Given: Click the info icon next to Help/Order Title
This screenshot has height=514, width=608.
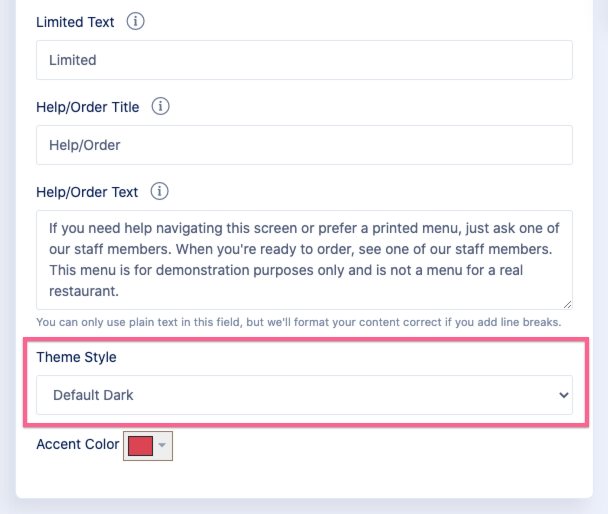Looking at the screenshot, I should coord(161,106).
